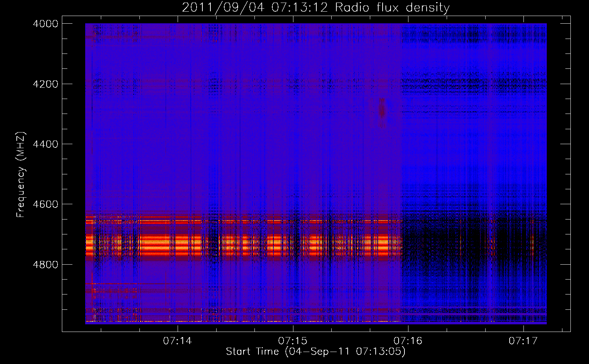Click the plot title '2011/09/04 07:13:12 Radio flux density'
This screenshot has width=589, height=364.
(316, 8)
